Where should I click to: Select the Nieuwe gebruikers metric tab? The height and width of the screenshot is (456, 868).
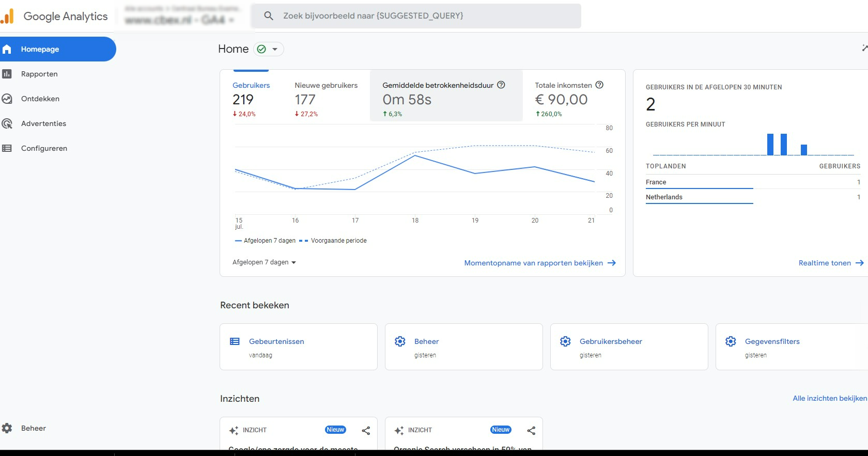[326, 99]
